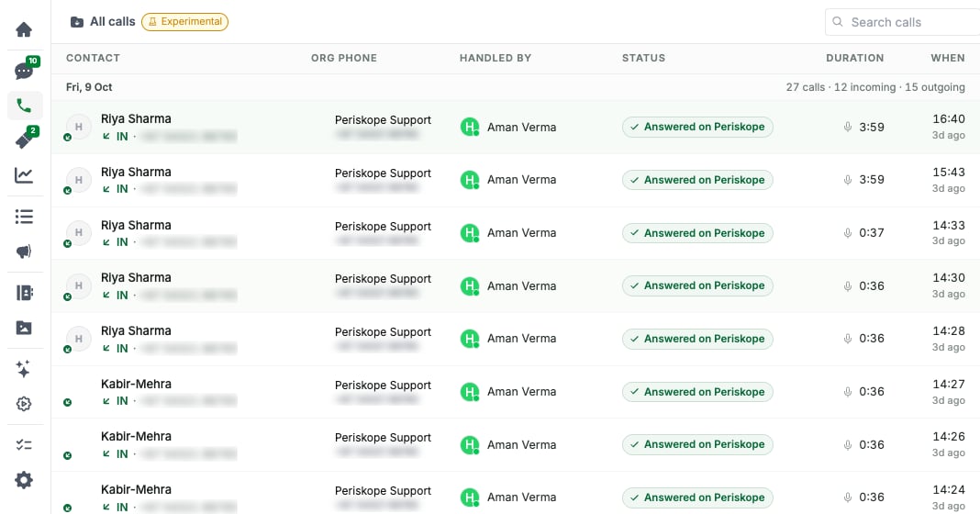Click Answered on Periskope status in 16:40 row
Viewport: 980px width, 514px height.
[697, 127]
